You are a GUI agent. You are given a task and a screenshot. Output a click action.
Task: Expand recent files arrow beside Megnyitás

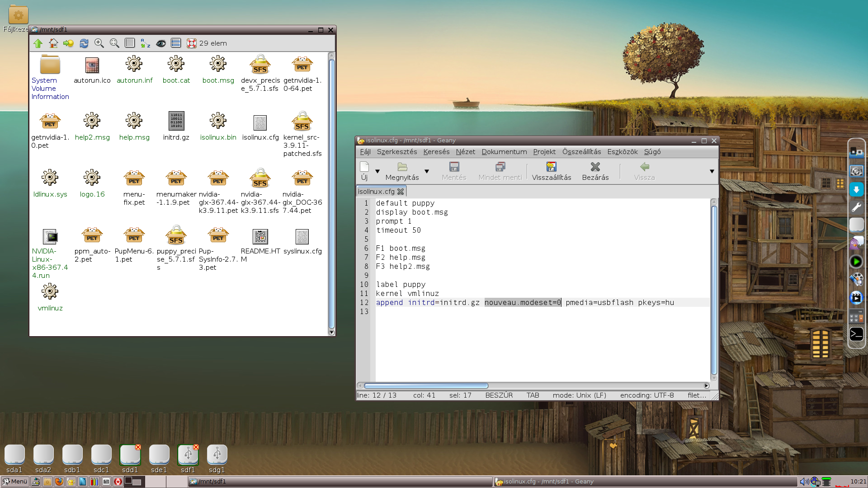pos(427,171)
